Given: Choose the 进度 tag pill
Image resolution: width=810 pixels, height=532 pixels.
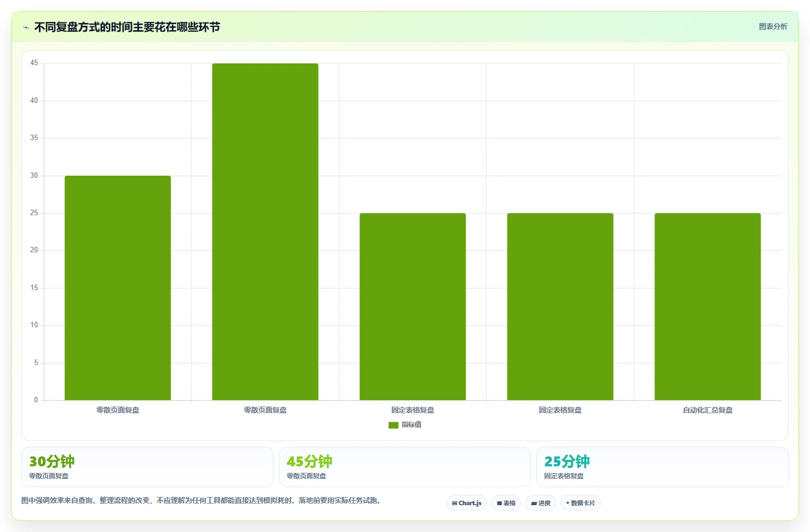Looking at the screenshot, I should (541, 503).
